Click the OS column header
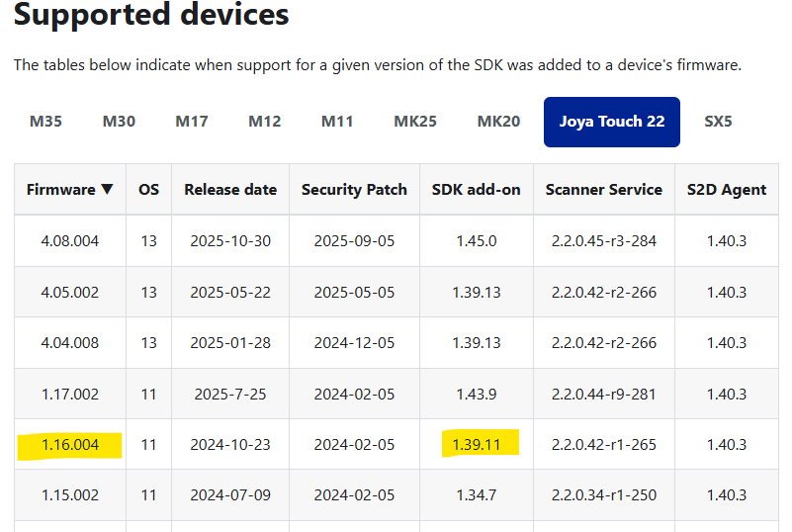 [x=148, y=190]
